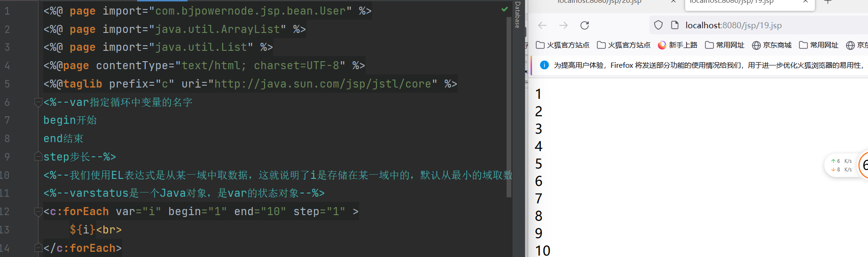This screenshot has height=257, width=868.
Task: Click the output number 5 in browser page
Action: tap(539, 164)
